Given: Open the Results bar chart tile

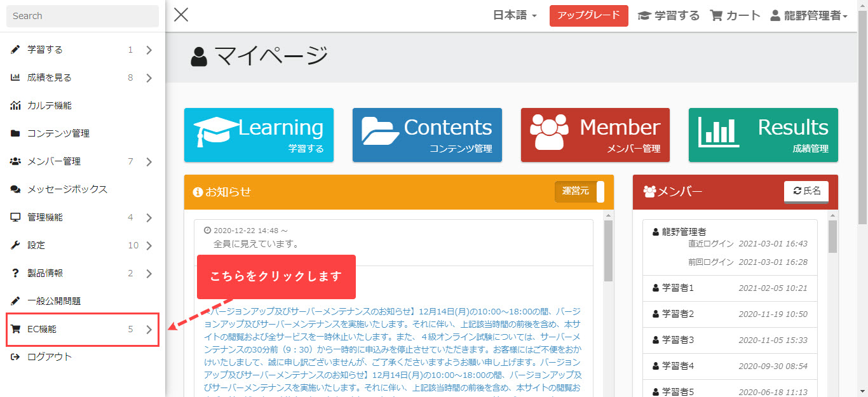Looking at the screenshot, I should tap(763, 135).
